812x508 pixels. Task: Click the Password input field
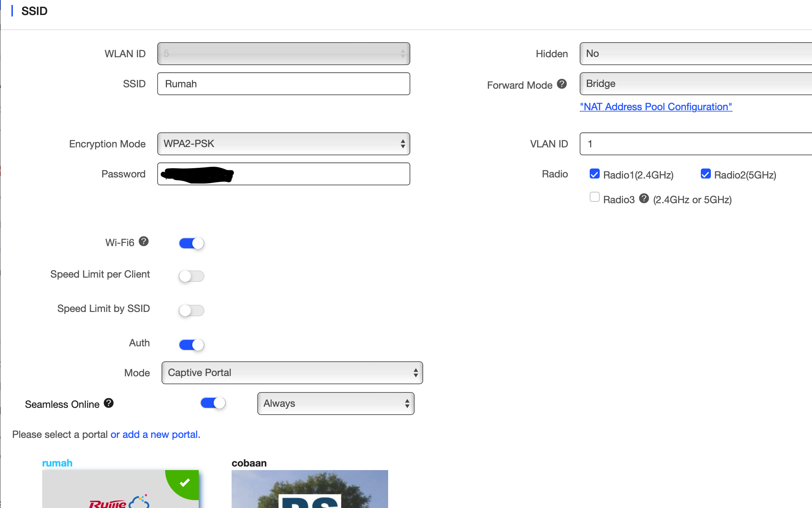pyautogui.click(x=283, y=174)
